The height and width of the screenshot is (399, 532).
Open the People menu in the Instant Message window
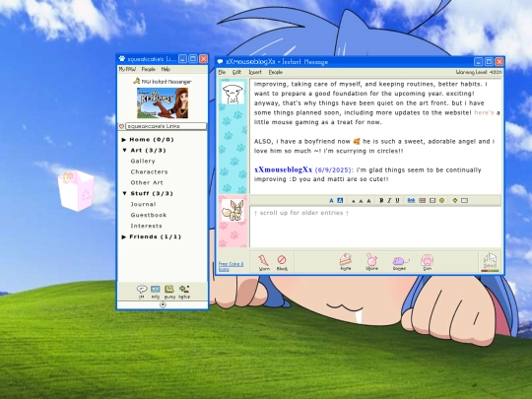pyautogui.click(x=276, y=72)
